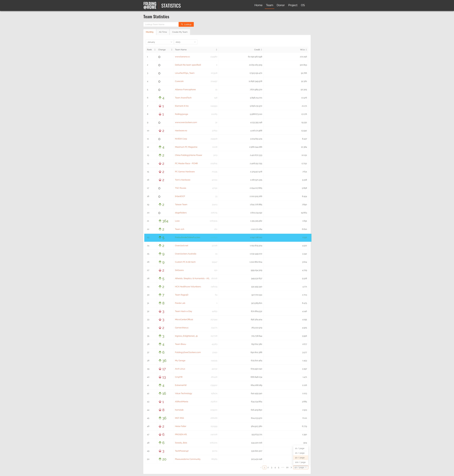
Task: Open the Loxo team link
Action: coord(177,221)
